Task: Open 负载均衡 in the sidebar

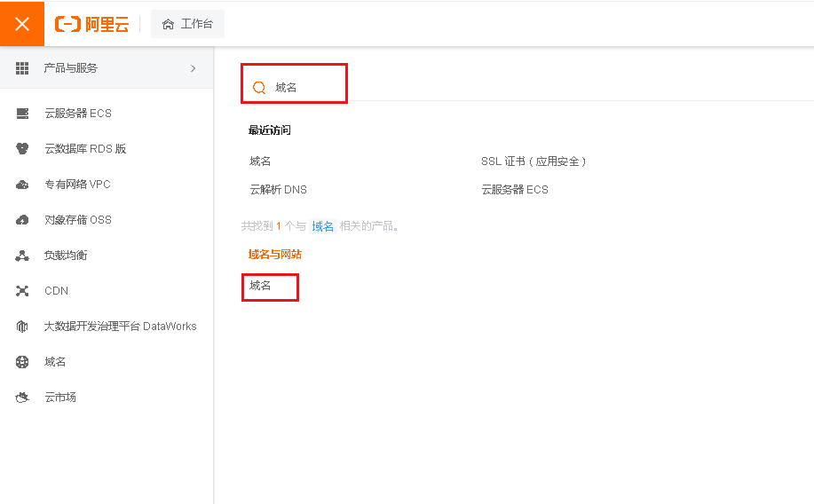Action: (66, 256)
